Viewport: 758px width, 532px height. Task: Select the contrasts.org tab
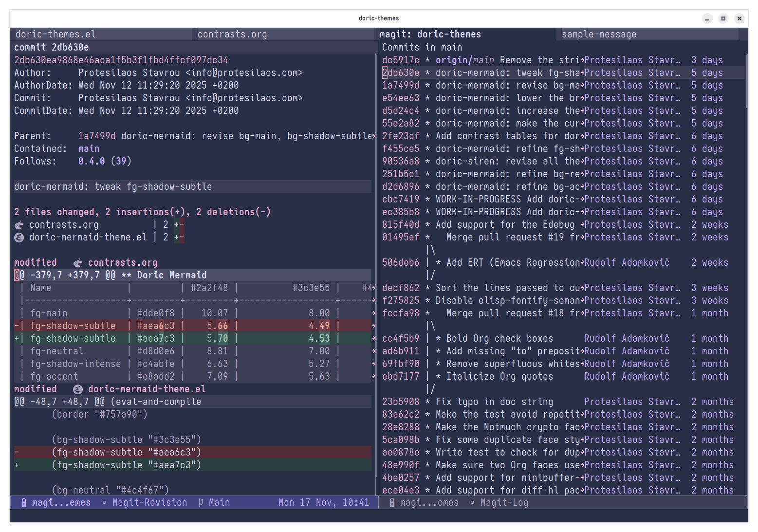[x=232, y=35]
